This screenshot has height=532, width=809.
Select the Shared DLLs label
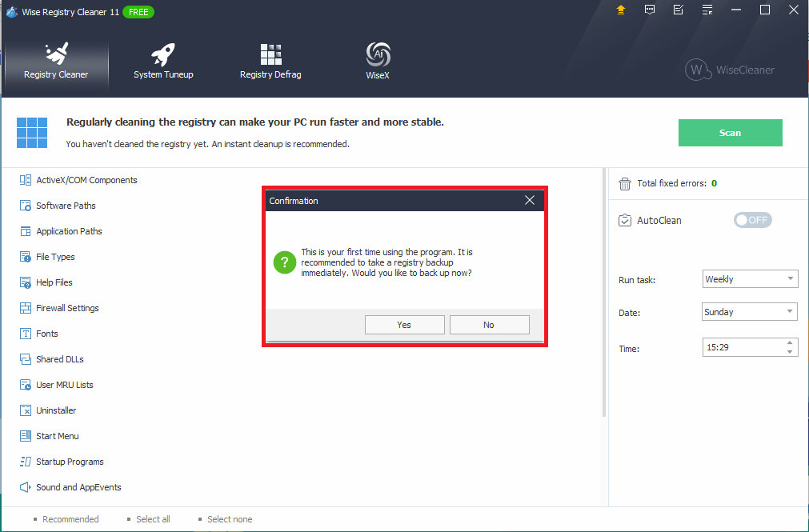point(60,359)
